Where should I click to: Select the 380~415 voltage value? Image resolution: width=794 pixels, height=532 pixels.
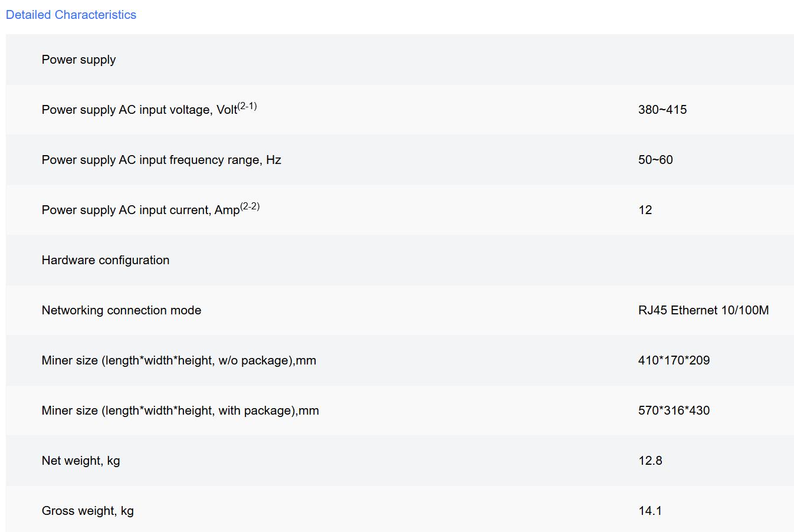click(x=662, y=110)
